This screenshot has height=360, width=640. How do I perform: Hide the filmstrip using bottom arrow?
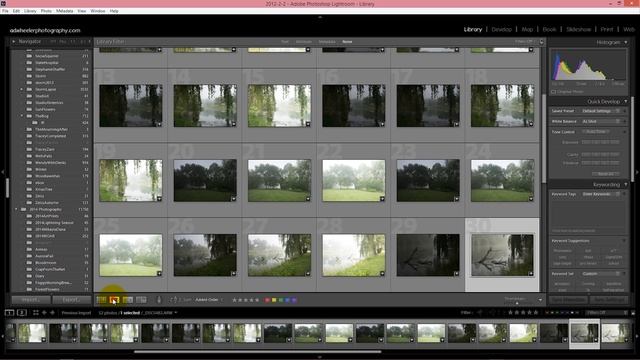tap(320, 357)
